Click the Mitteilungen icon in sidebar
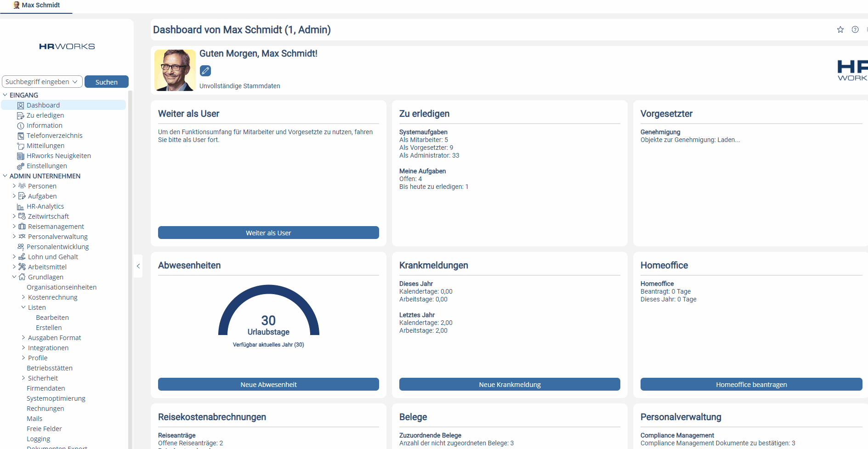This screenshot has width=868, height=449. pos(21,146)
